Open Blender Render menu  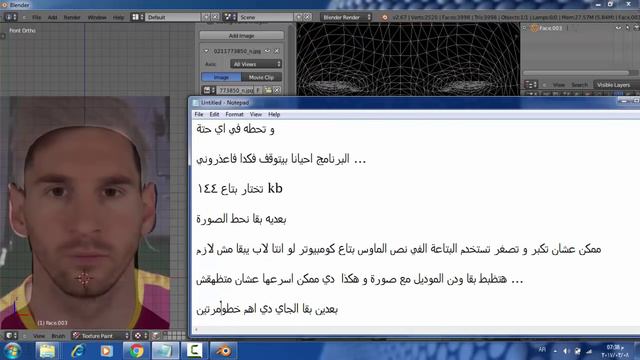tap(72, 18)
